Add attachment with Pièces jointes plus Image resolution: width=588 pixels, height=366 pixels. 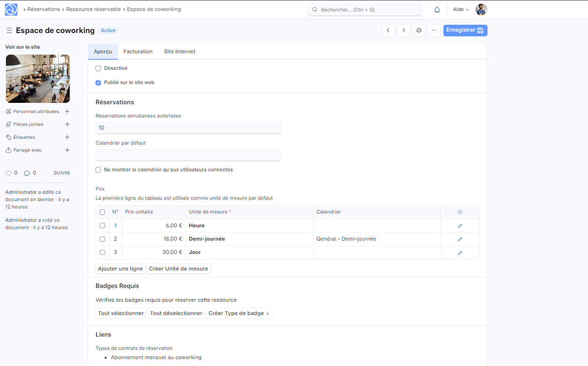coord(67,124)
